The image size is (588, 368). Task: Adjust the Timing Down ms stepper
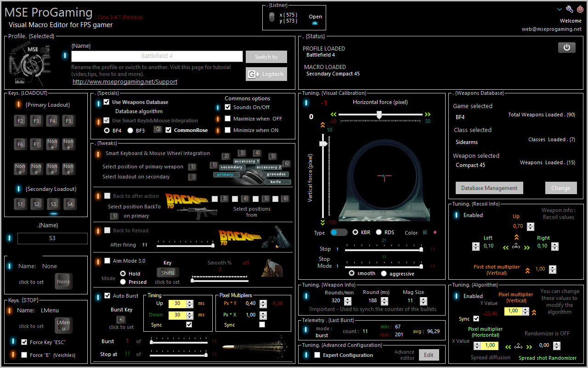(x=189, y=315)
